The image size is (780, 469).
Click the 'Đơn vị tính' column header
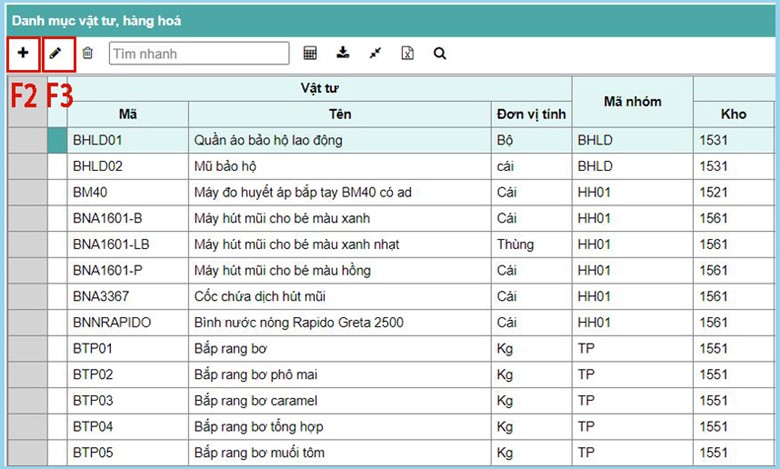point(531,114)
